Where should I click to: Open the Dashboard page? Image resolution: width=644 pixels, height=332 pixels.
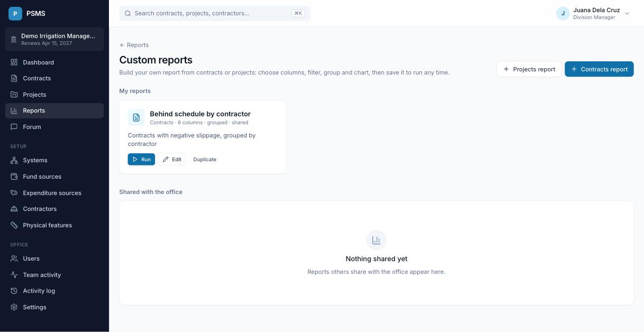pos(54,62)
